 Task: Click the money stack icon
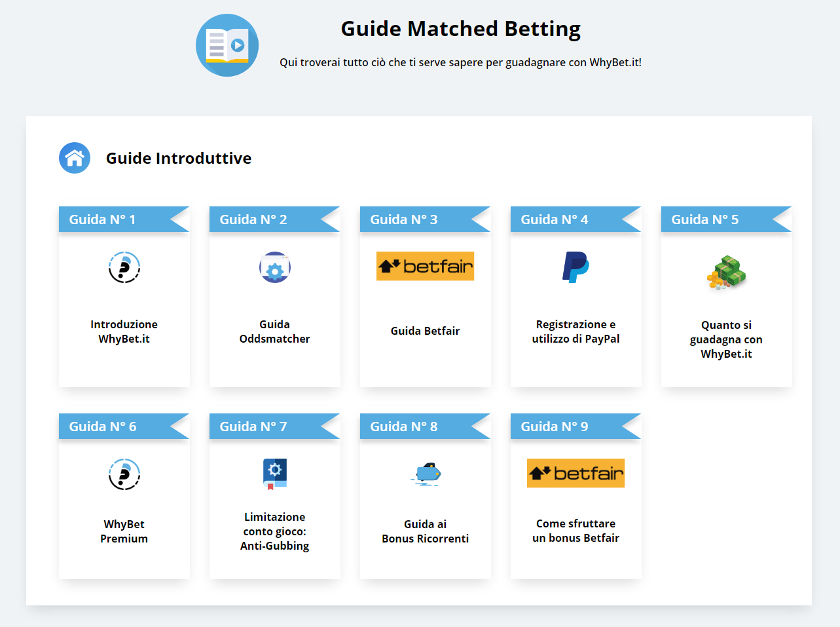pos(727,273)
